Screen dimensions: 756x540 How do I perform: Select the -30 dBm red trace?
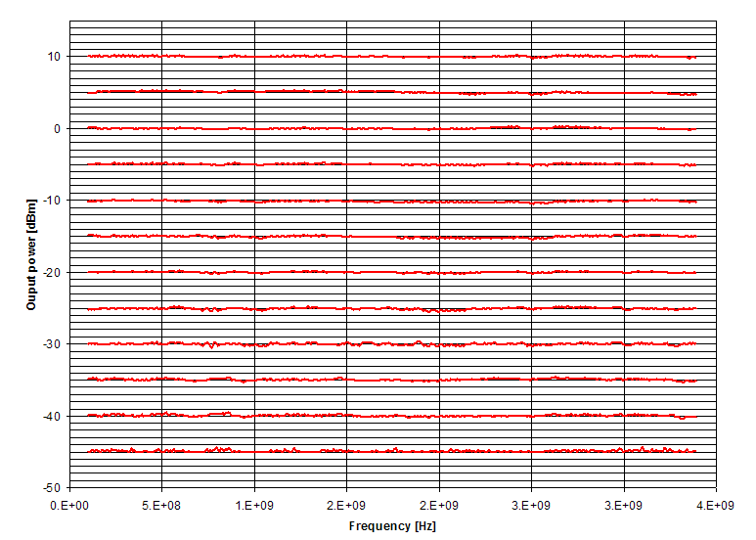pyautogui.click(x=391, y=344)
